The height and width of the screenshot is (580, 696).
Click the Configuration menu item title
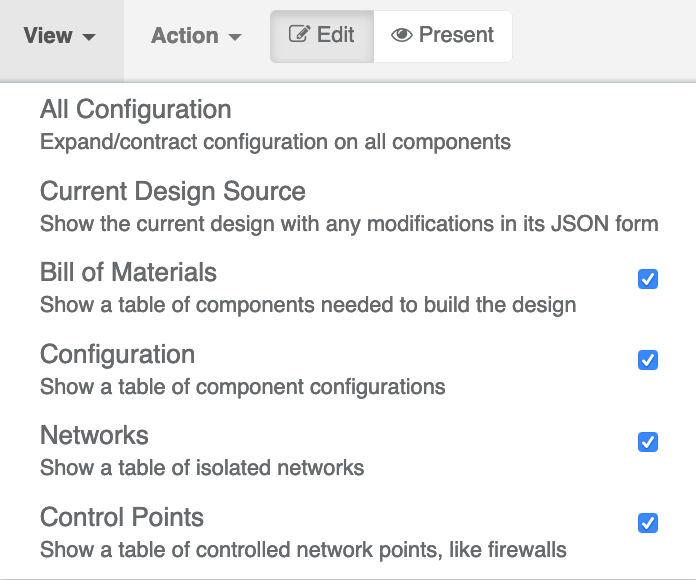(117, 354)
